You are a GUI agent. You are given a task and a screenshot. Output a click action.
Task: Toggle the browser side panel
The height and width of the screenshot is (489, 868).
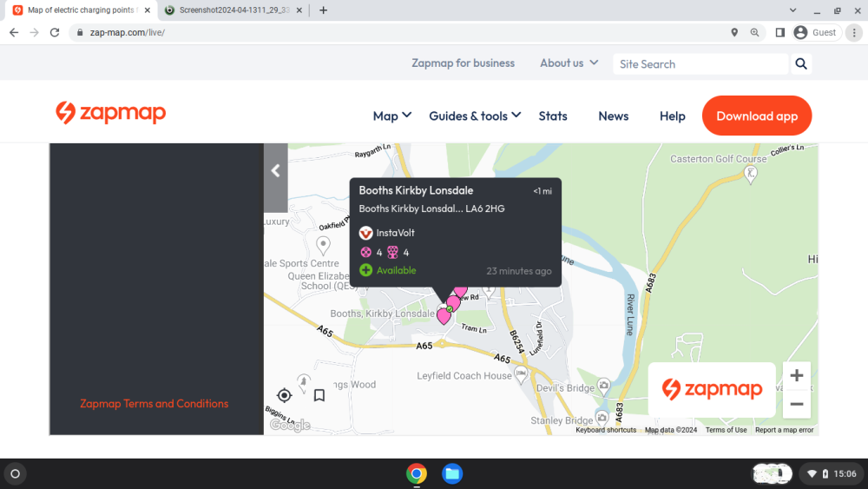coord(780,33)
